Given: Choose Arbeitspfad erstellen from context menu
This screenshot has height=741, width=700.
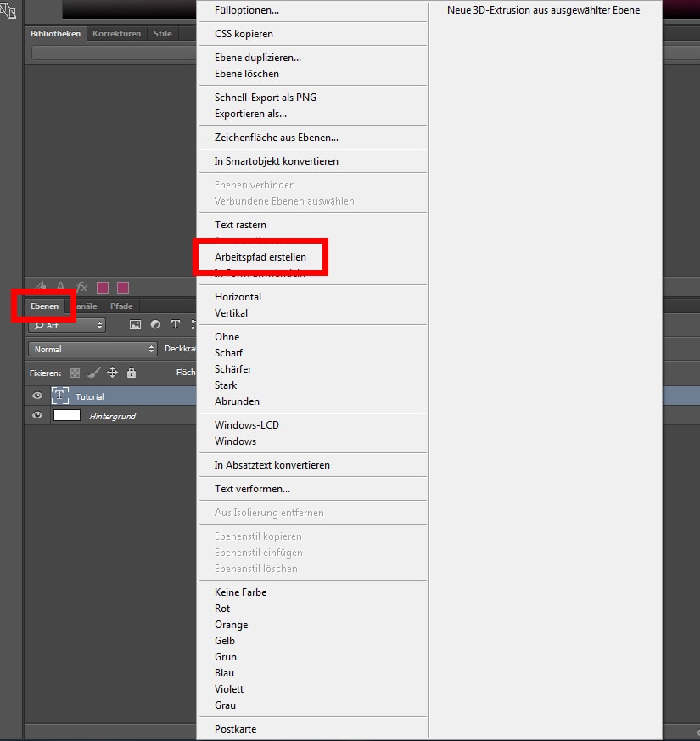Looking at the screenshot, I should click(x=260, y=257).
